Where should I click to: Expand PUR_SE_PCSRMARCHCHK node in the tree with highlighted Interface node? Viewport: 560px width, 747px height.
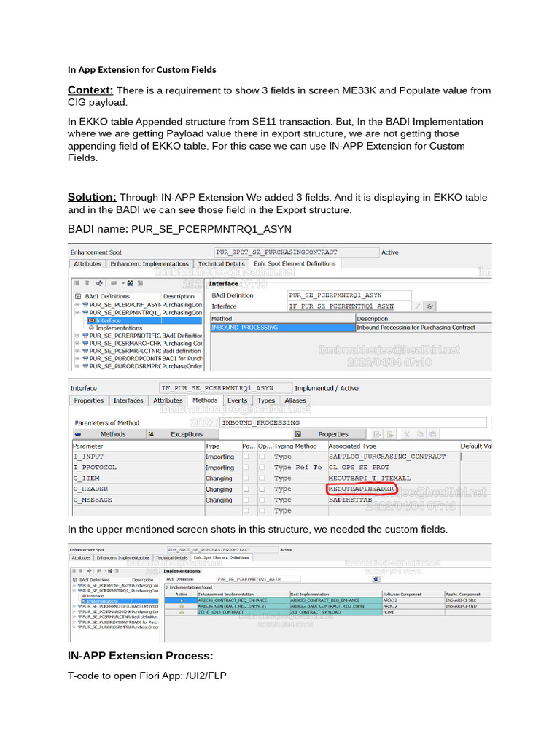click(77, 343)
